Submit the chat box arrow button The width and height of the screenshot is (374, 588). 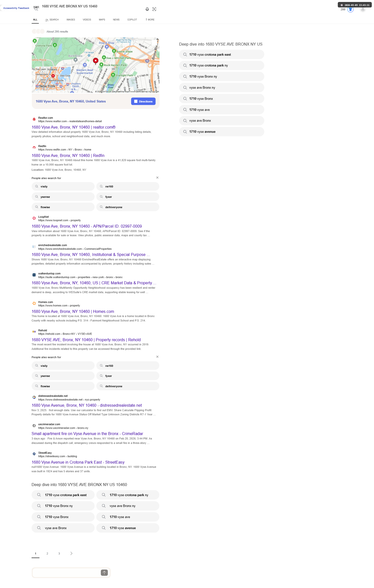point(104,573)
